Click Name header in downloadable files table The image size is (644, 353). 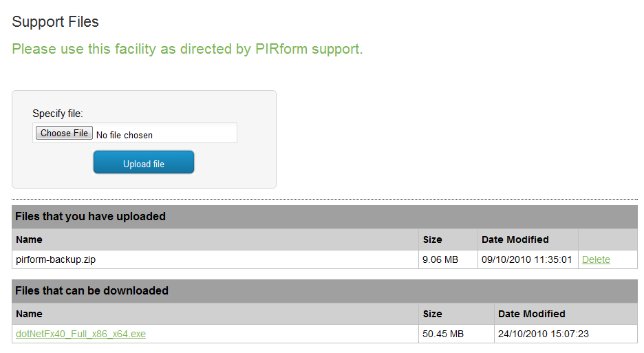tap(29, 314)
